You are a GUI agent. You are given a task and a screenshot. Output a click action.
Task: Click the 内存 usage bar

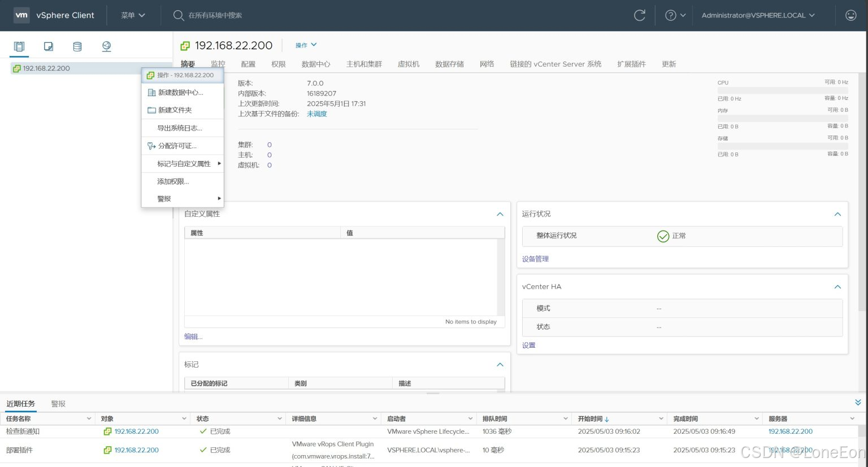pyautogui.click(x=783, y=118)
